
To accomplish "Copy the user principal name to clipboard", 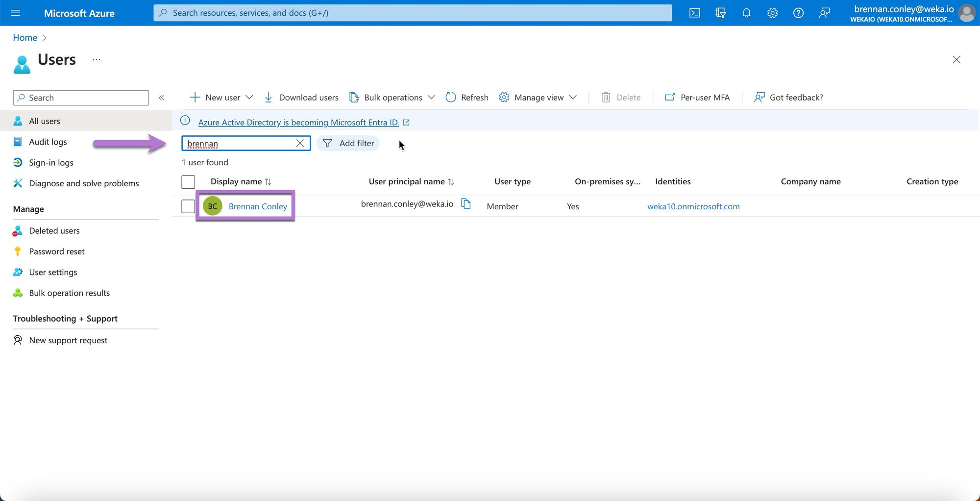I will tap(466, 204).
